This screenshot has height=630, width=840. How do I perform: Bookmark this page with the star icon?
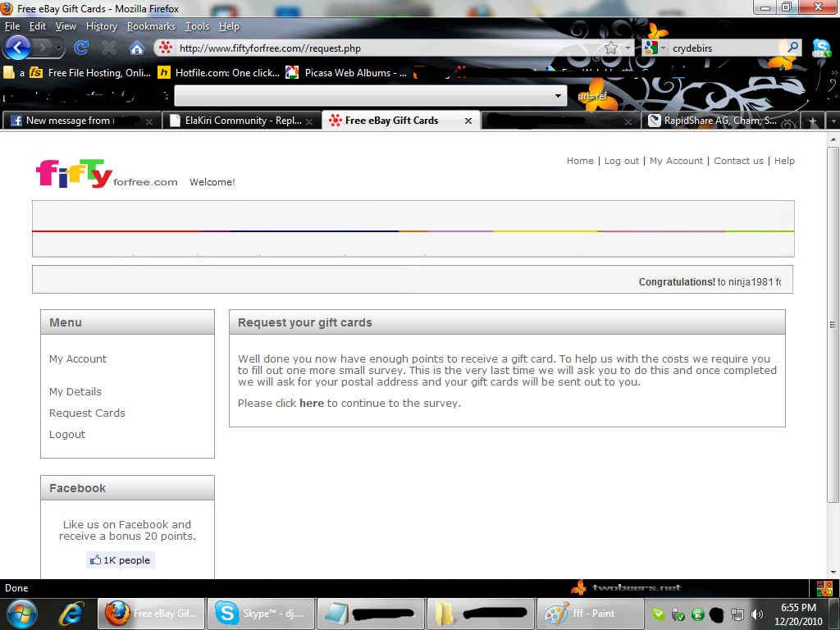pos(610,48)
